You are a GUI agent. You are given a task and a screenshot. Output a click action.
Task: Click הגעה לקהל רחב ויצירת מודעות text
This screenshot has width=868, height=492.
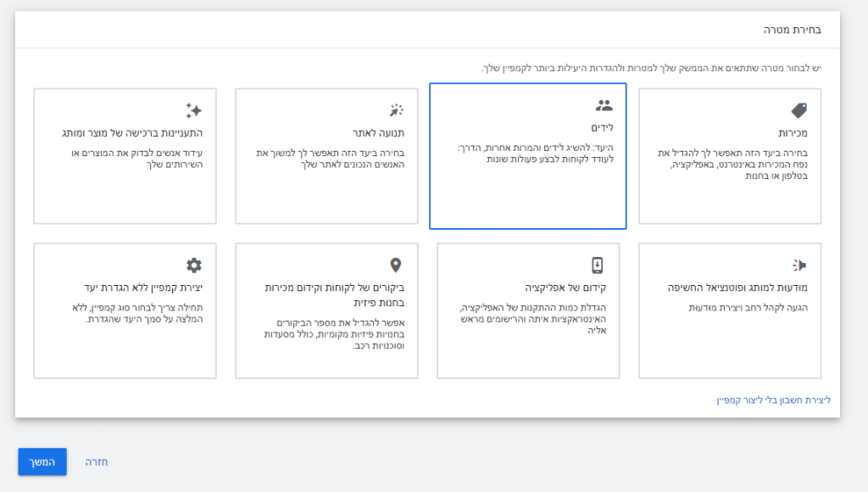pos(748,307)
